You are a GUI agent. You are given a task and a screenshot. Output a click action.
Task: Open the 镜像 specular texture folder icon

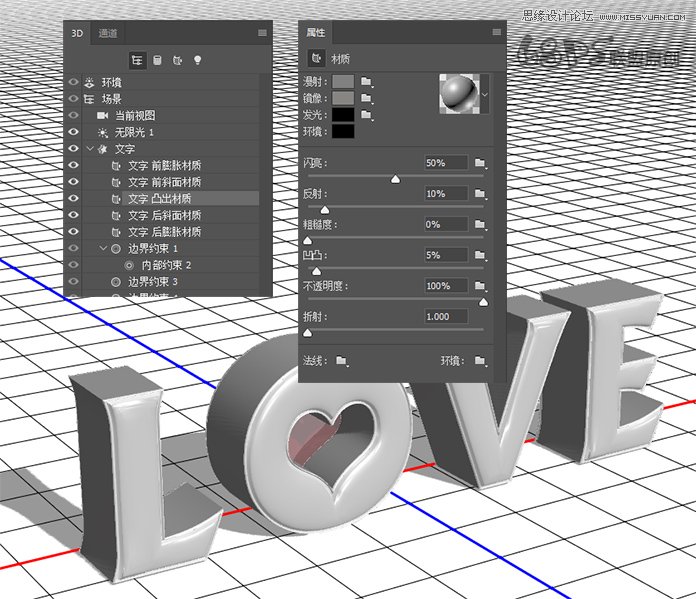click(366, 98)
